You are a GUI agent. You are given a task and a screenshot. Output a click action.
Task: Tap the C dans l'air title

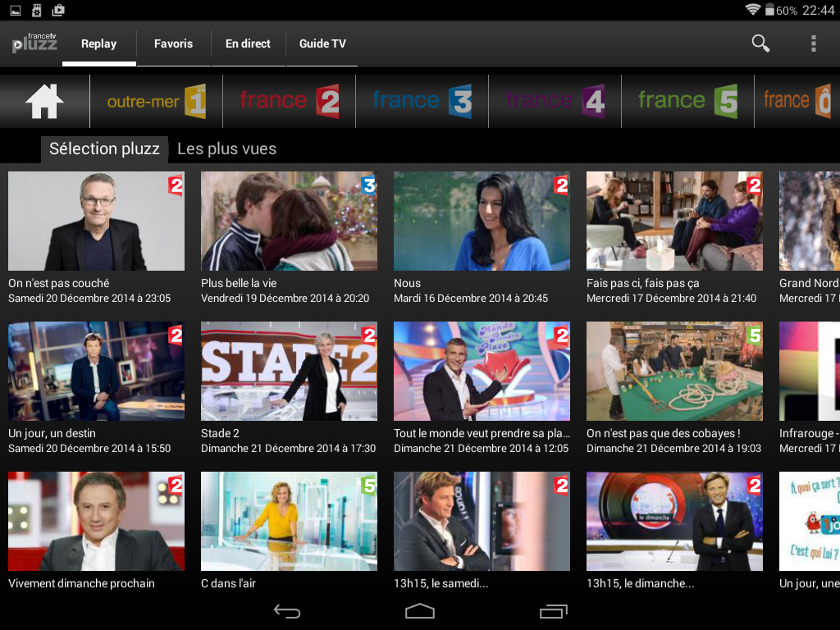pyautogui.click(x=229, y=583)
